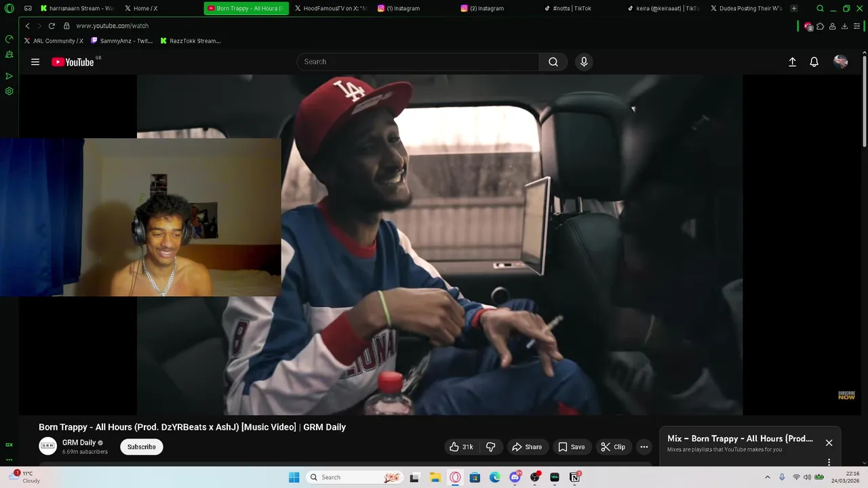Open SammyAmz Twitch bookmark

pyautogui.click(x=122, y=41)
